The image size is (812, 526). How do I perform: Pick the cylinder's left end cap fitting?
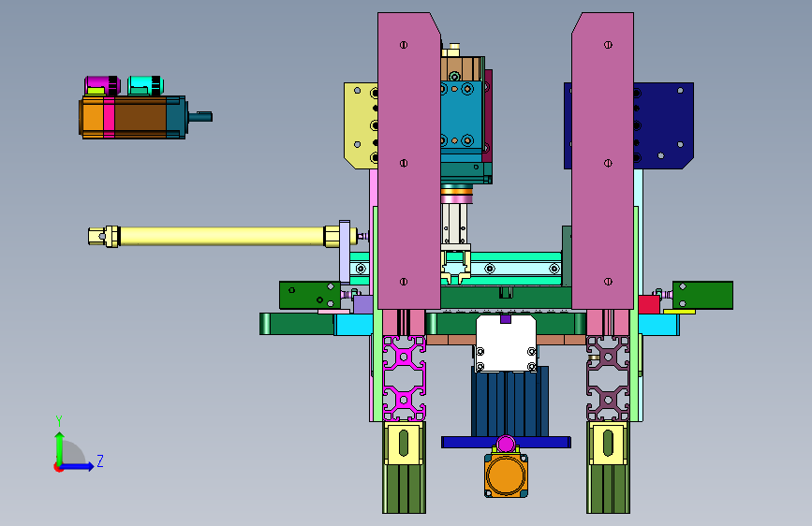[104, 237]
